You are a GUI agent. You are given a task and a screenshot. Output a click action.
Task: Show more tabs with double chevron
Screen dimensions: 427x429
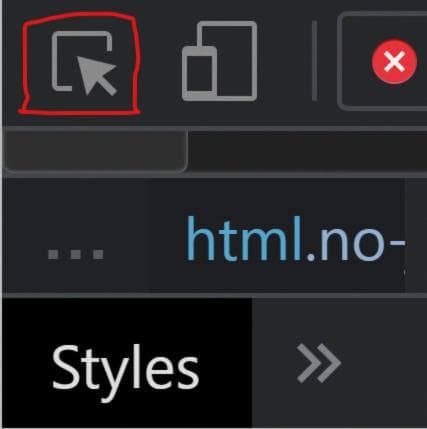[x=319, y=363]
